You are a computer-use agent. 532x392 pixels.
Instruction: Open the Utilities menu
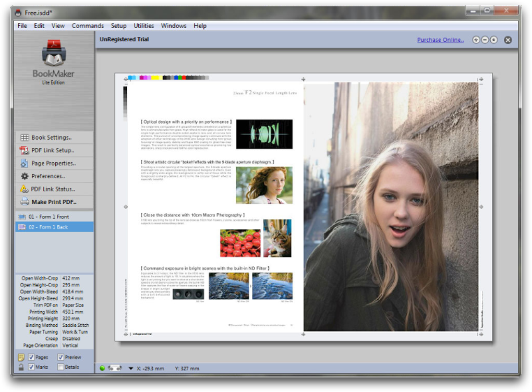click(x=143, y=26)
